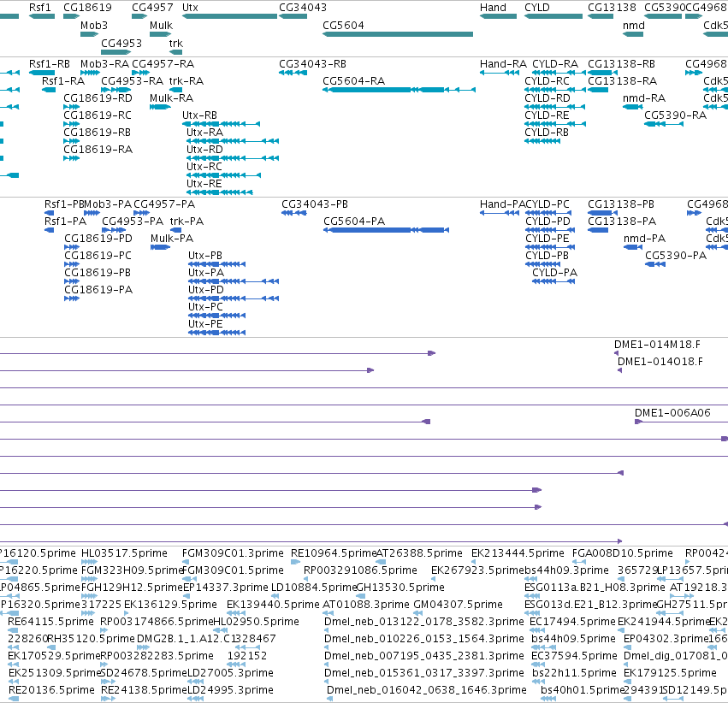Viewport: 728px width, 703px height.
Task: Click the 'CG18619-RC' transcript label
Action: click(x=98, y=115)
